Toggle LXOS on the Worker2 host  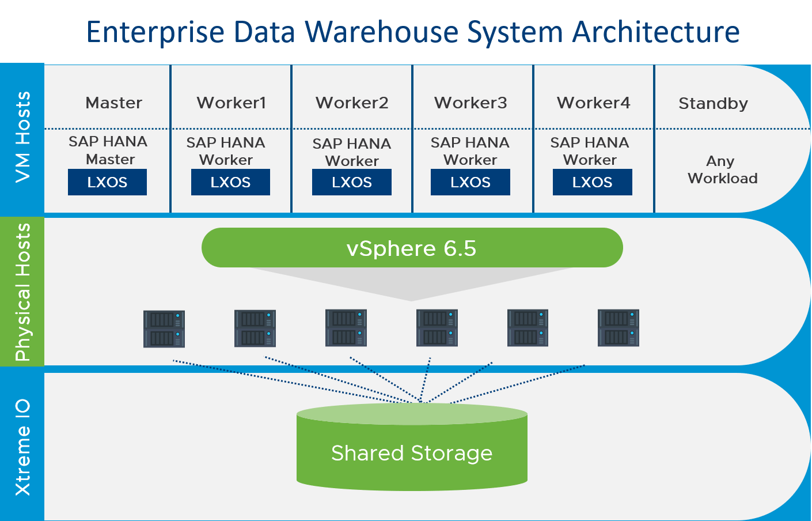click(351, 182)
